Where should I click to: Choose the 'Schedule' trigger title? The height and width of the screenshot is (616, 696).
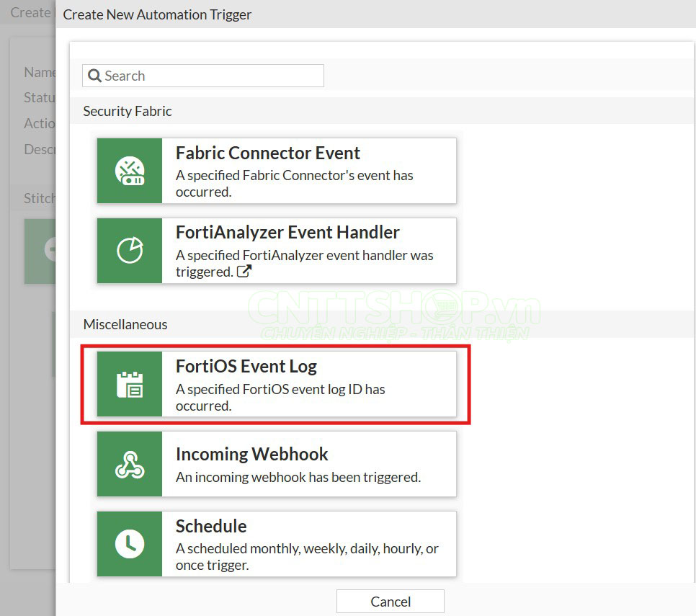coord(211,526)
